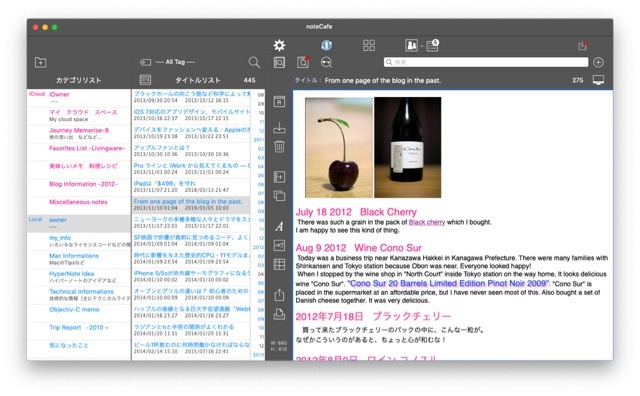The image size is (640, 396).
Task: Click the link search magnifier icon
Action: point(326,62)
